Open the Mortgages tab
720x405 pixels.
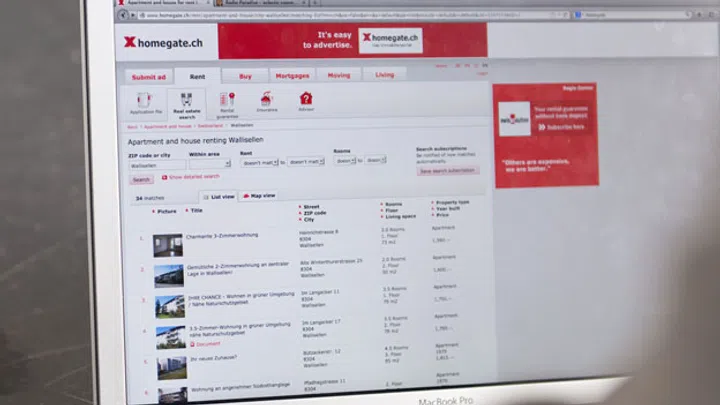pyautogui.click(x=292, y=76)
